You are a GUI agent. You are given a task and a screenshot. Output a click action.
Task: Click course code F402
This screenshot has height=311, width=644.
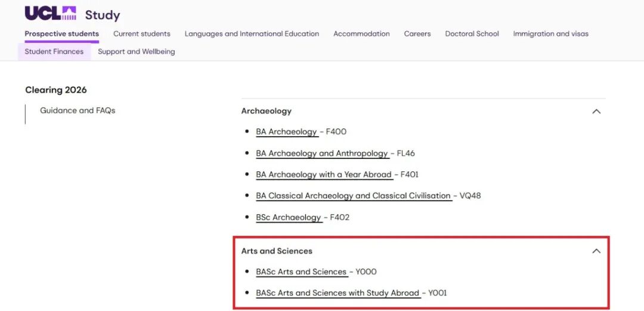(340, 217)
